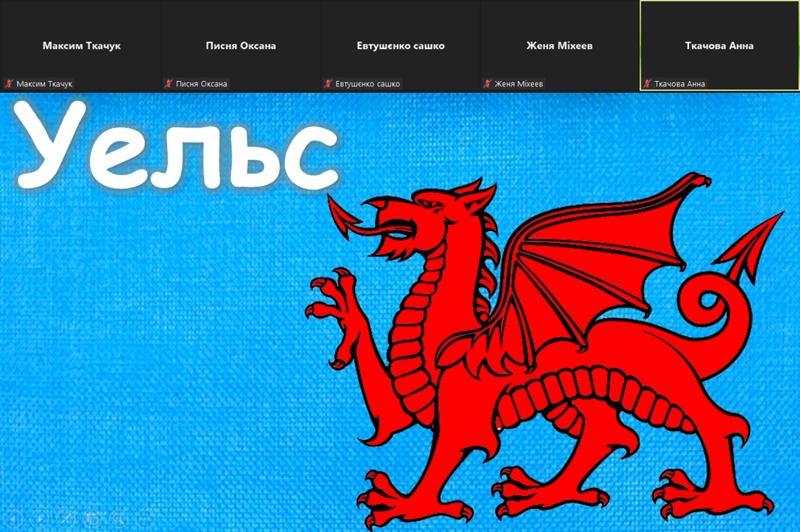Show all slides overview icon
Image resolution: width=800 pixels, height=532 pixels.
click(92, 517)
